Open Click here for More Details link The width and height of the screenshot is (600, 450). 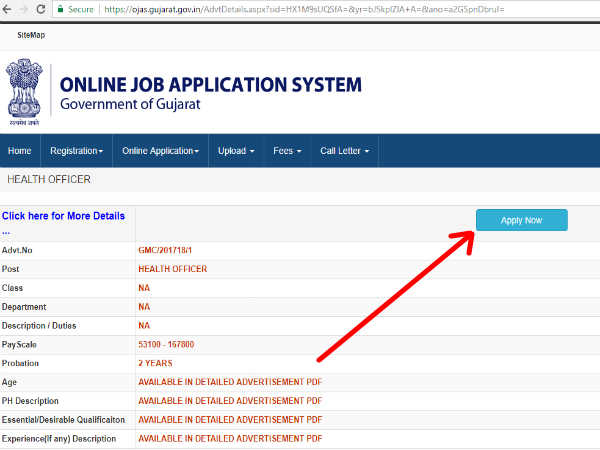(x=64, y=216)
